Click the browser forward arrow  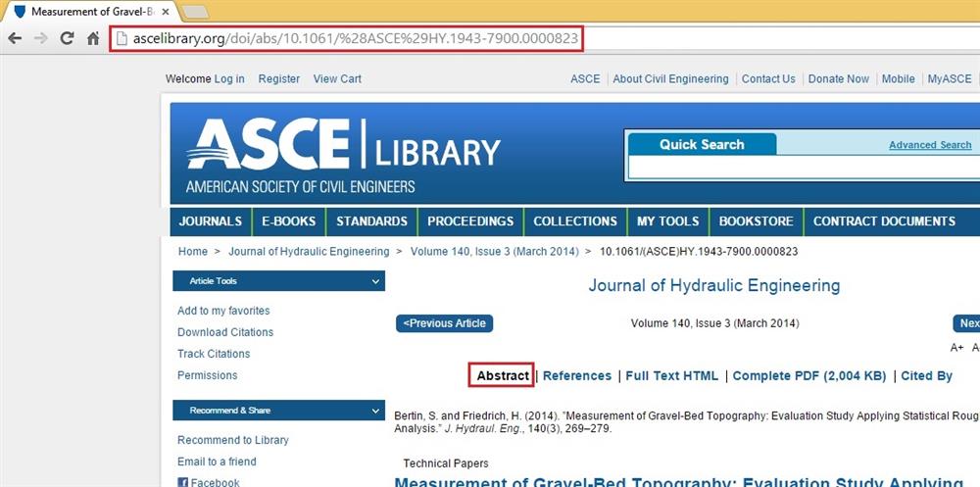pos(40,39)
